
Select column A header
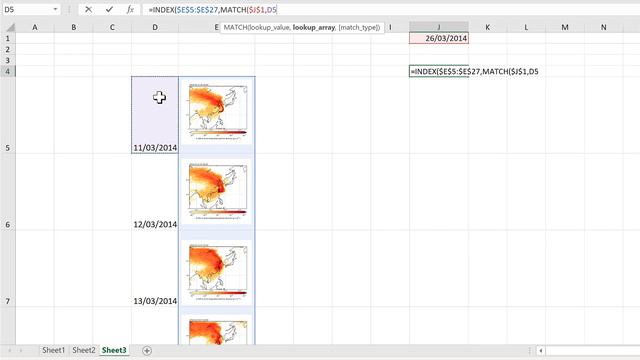(x=35, y=27)
